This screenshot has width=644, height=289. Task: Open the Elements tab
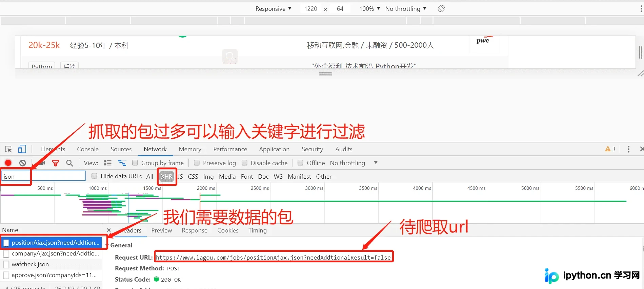click(x=53, y=149)
